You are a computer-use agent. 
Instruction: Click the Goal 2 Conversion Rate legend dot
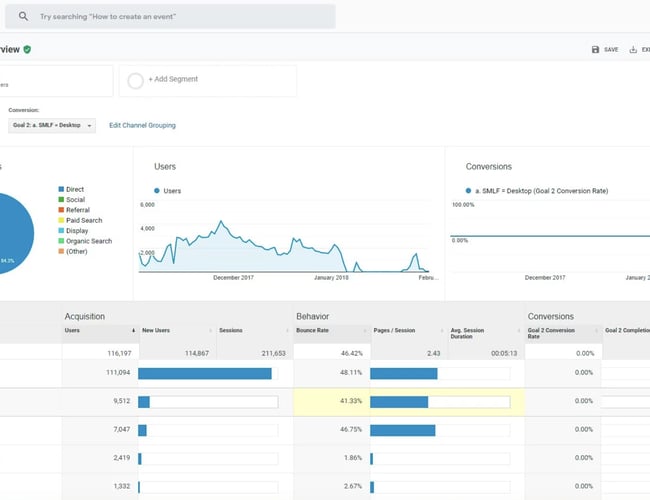tap(469, 190)
